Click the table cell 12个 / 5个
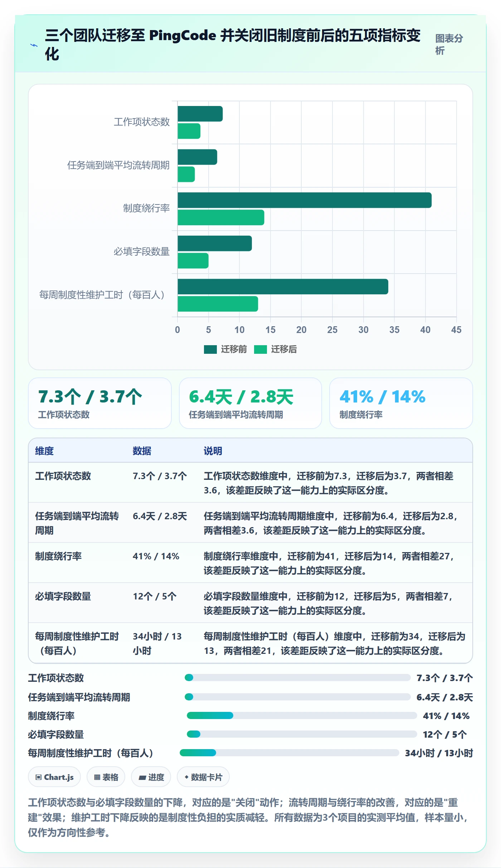 coord(155,596)
